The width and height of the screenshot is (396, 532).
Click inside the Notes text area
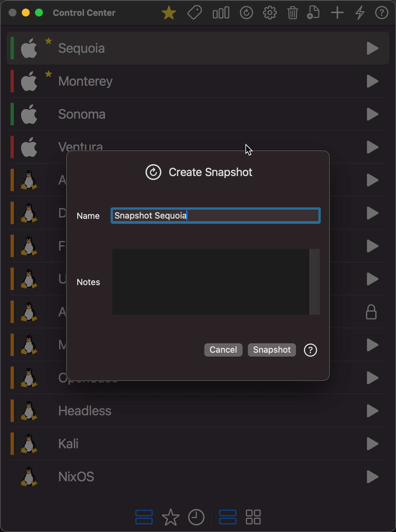211,282
